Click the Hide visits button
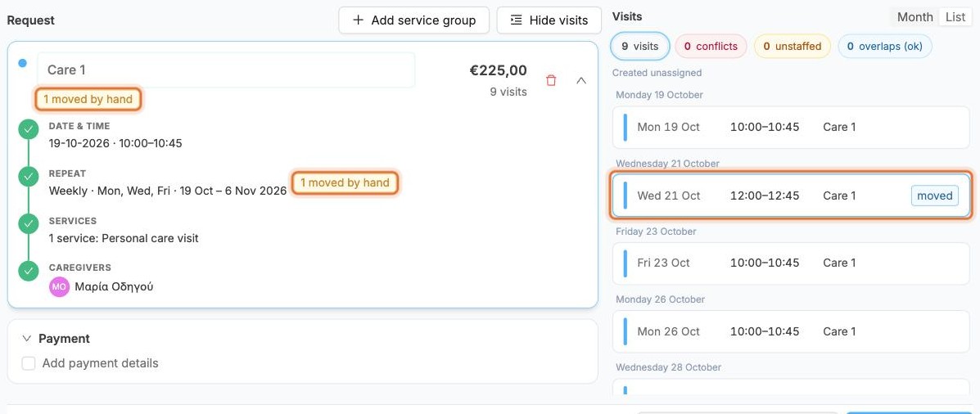Image resolution: width=980 pixels, height=414 pixels. click(549, 20)
